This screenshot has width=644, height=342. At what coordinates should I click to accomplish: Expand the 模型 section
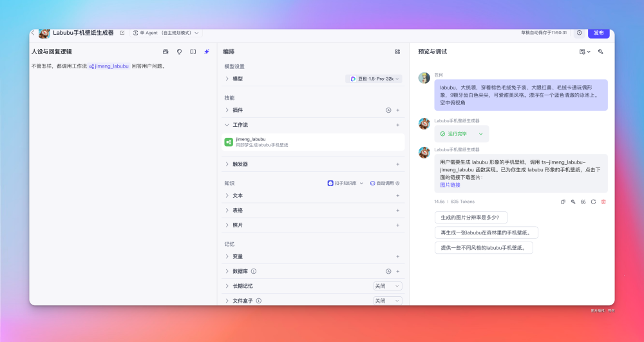pyautogui.click(x=227, y=79)
